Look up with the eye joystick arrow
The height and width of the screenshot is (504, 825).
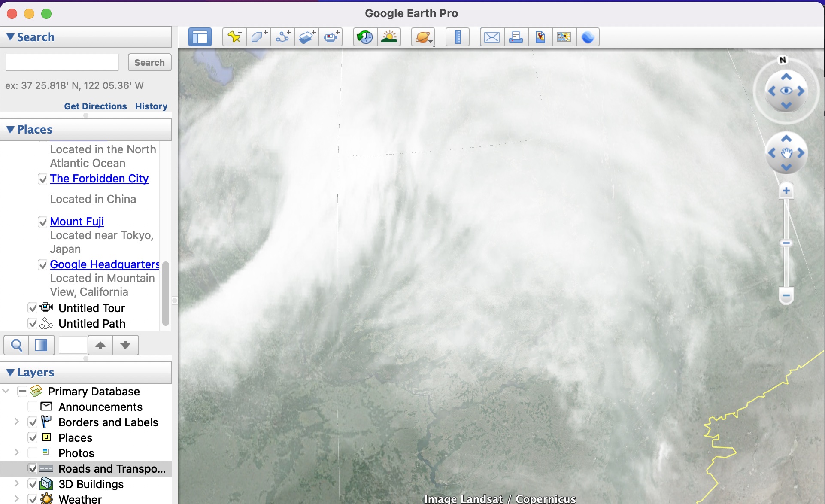tap(786, 77)
